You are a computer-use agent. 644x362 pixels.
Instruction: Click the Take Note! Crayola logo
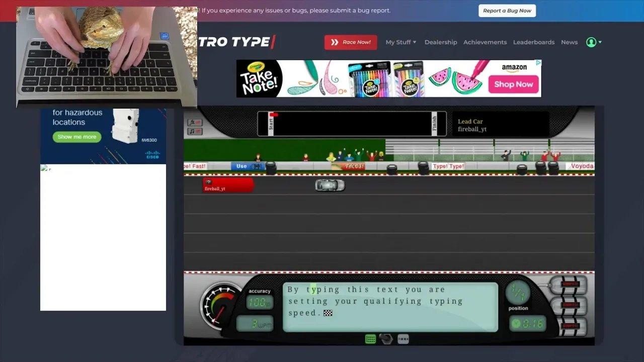coord(259,78)
